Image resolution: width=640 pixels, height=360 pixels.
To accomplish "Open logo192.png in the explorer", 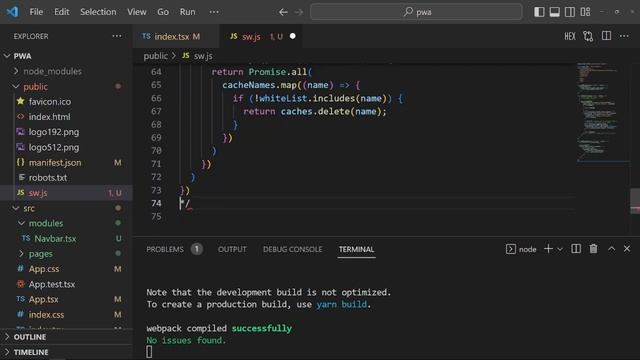I will [x=66, y=132].
